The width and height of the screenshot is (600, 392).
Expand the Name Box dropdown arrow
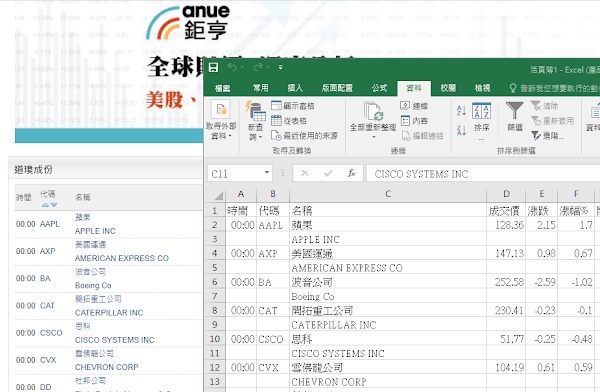click(267, 173)
